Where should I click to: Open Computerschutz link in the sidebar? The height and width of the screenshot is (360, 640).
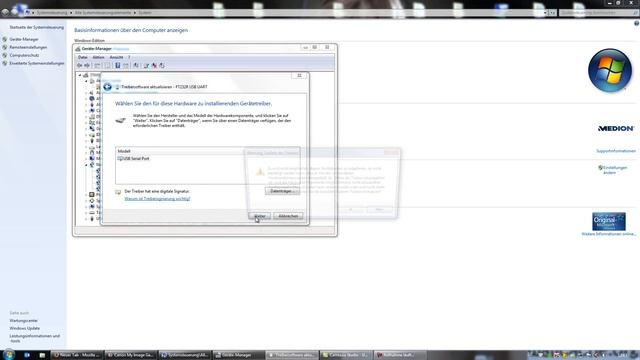[24, 55]
